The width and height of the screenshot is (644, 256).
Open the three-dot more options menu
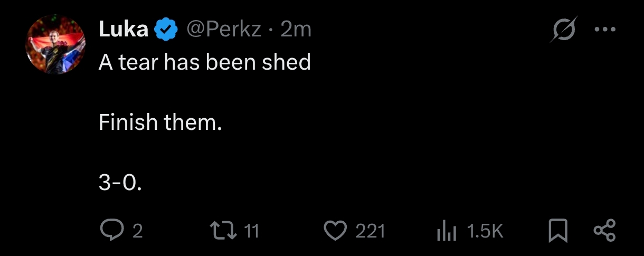605,30
